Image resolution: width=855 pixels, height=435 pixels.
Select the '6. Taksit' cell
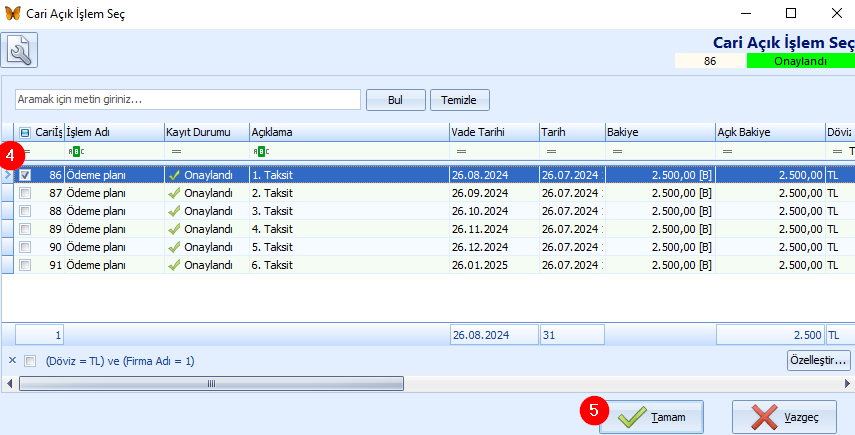tap(350, 265)
